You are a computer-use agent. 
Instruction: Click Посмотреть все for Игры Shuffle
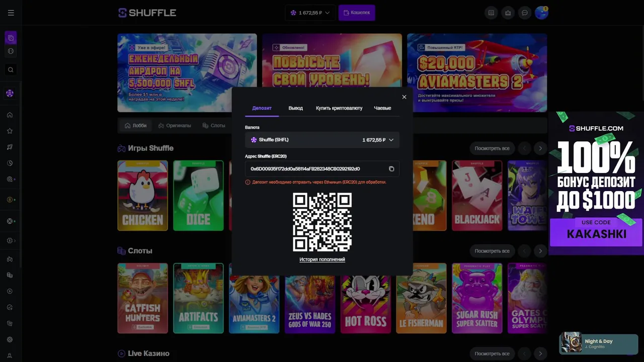[x=492, y=148]
